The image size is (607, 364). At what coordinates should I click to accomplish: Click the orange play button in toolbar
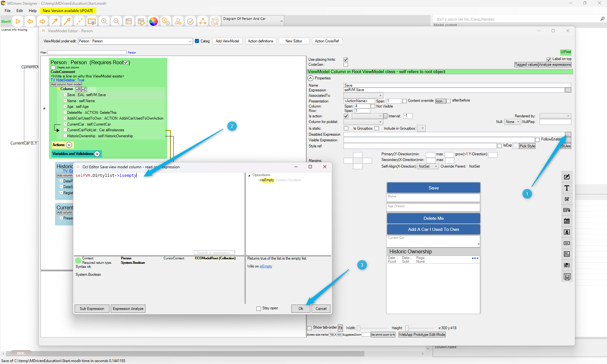18,22
